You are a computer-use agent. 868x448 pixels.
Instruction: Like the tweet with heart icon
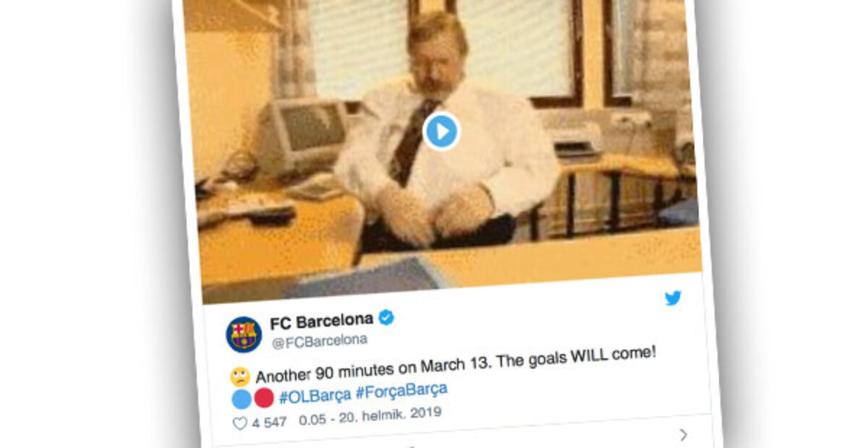[x=240, y=423]
